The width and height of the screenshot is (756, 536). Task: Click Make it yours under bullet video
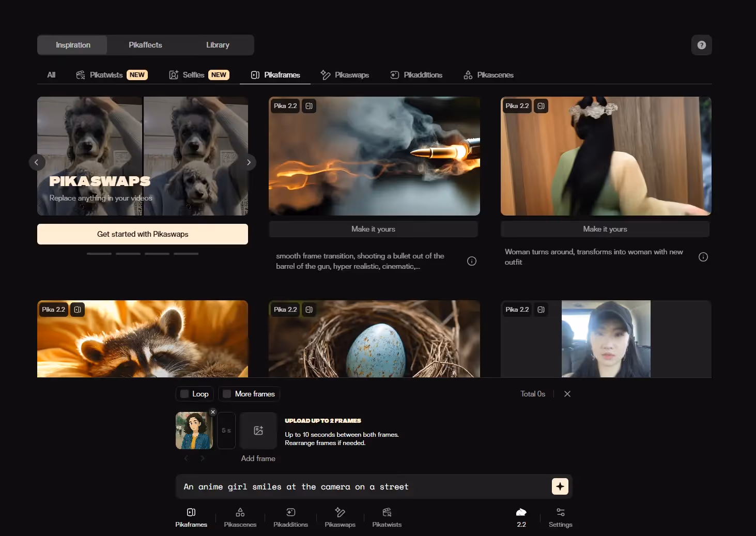pyautogui.click(x=373, y=229)
